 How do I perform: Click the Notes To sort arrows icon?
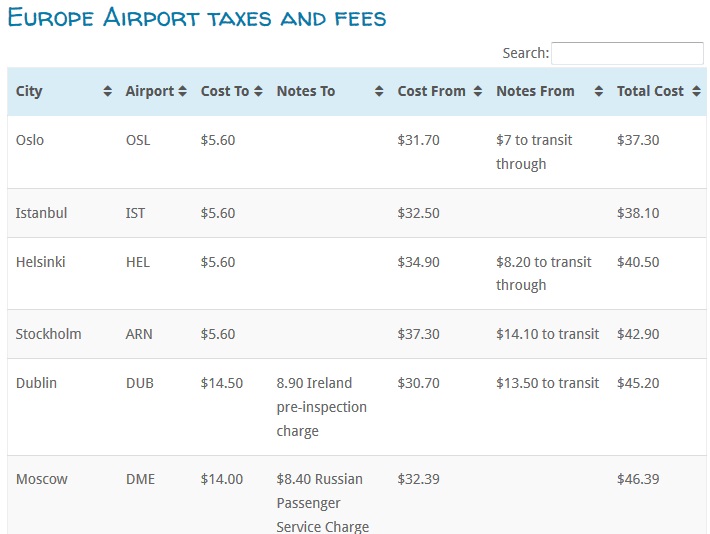point(379,91)
